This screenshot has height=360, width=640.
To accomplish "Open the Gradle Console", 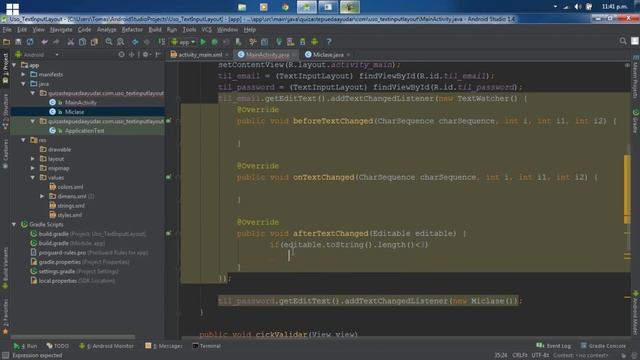I will [x=604, y=346].
